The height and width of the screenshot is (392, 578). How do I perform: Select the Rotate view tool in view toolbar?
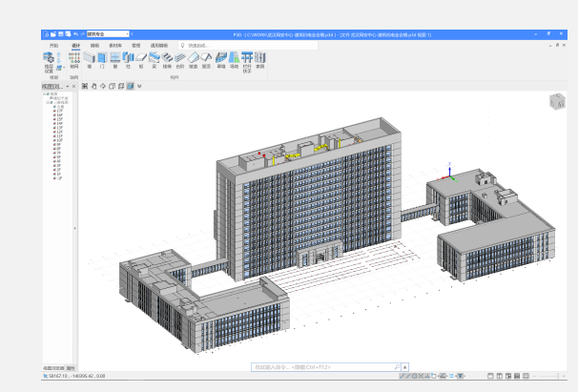103,86
